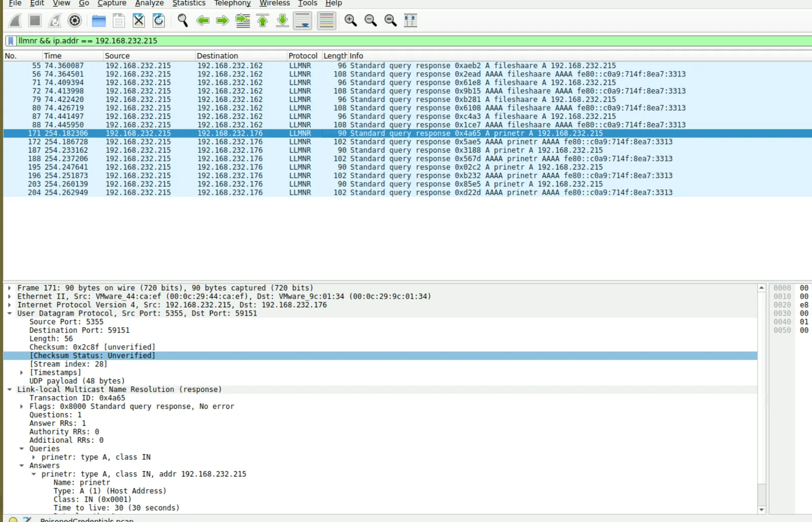812x522 pixels.
Task: Reset packet text to normal size
Action: (x=390, y=21)
